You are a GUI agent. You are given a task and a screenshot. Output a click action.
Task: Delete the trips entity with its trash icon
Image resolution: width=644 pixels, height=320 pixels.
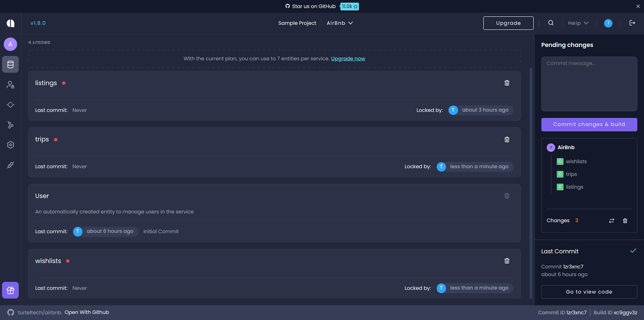(x=507, y=139)
